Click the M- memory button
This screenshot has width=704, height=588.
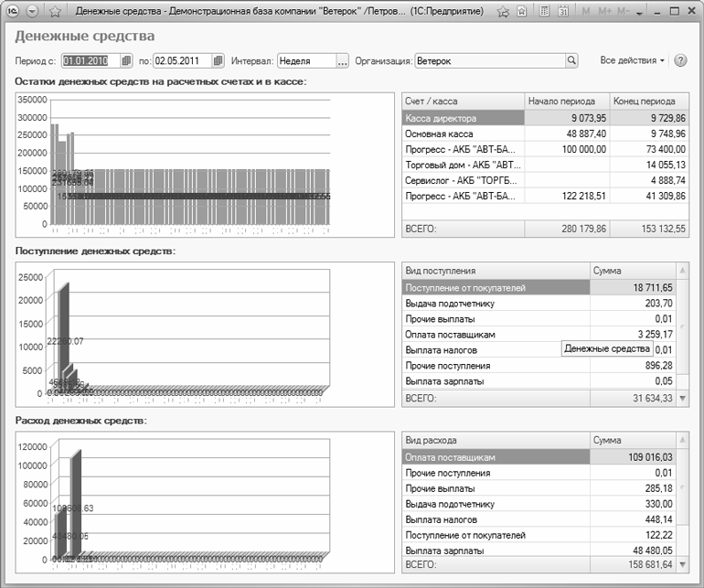[624, 12]
